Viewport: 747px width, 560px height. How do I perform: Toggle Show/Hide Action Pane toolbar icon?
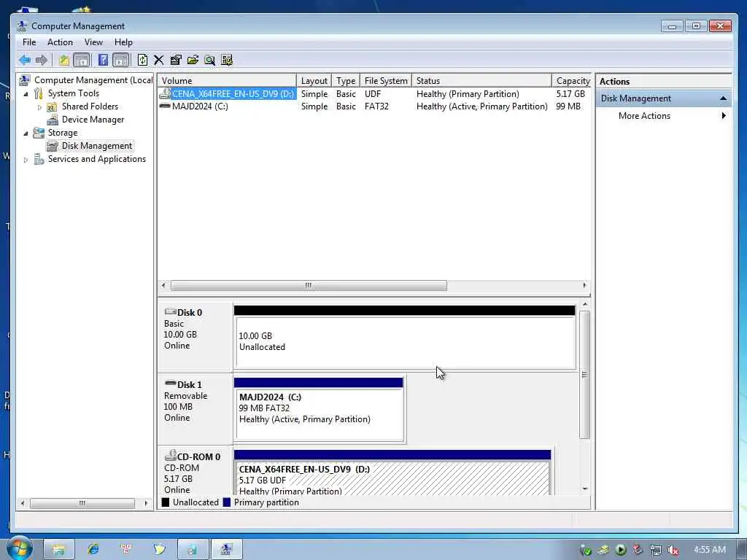coord(121,60)
